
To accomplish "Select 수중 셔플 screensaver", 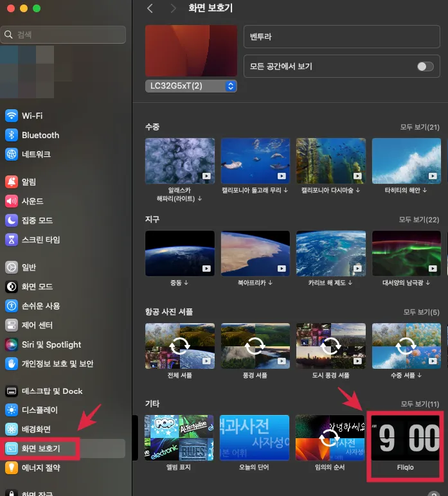I will [406, 346].
